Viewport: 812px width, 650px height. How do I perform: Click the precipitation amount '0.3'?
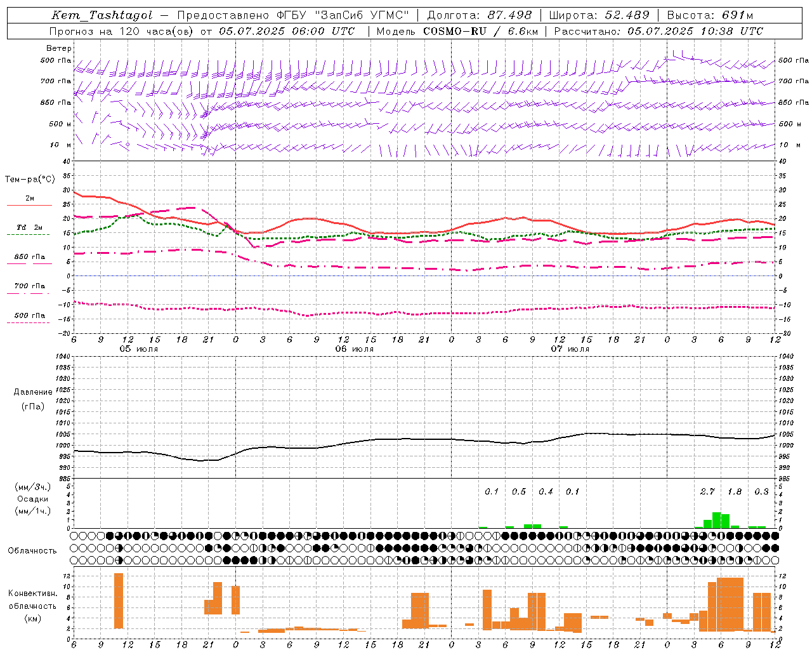click(761, 491)
